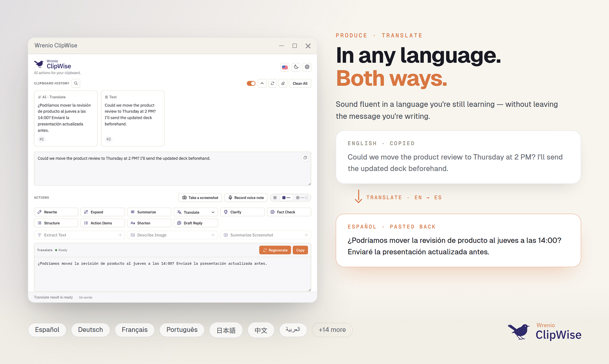Click the 'Translate result is ready' status text
Image resolution: width=609 pixels, height=364 pixels.
click(x=53, y=297)
